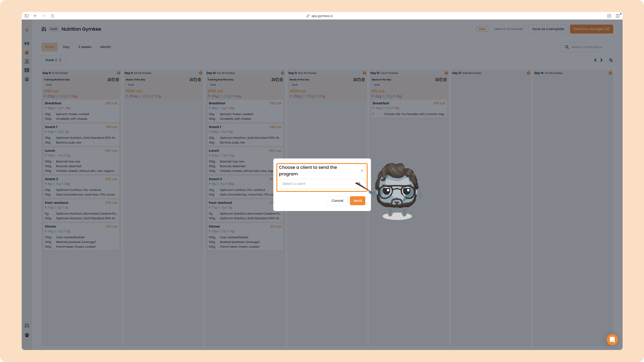
Task: Open Day 8 Breakfast 392 cal meal
Action: pyautogui.click(x=81, y=111)
